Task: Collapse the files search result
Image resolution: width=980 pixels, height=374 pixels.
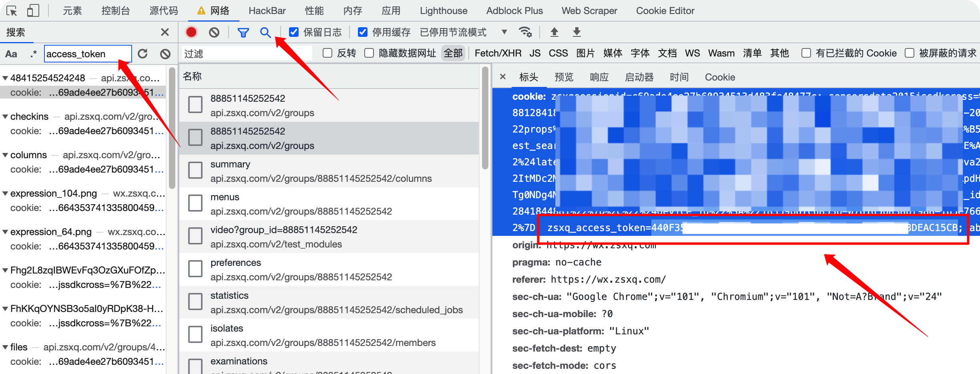Action: (x=5, y=347)
